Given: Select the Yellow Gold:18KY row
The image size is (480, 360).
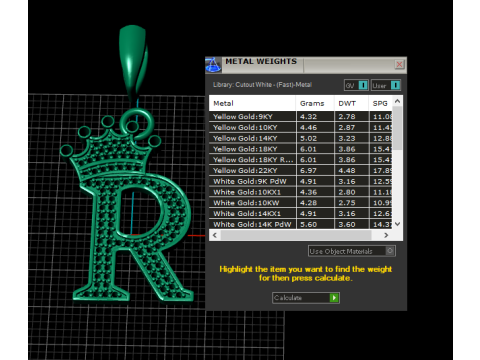Looking at the screenshot, I should pos(301,149).
